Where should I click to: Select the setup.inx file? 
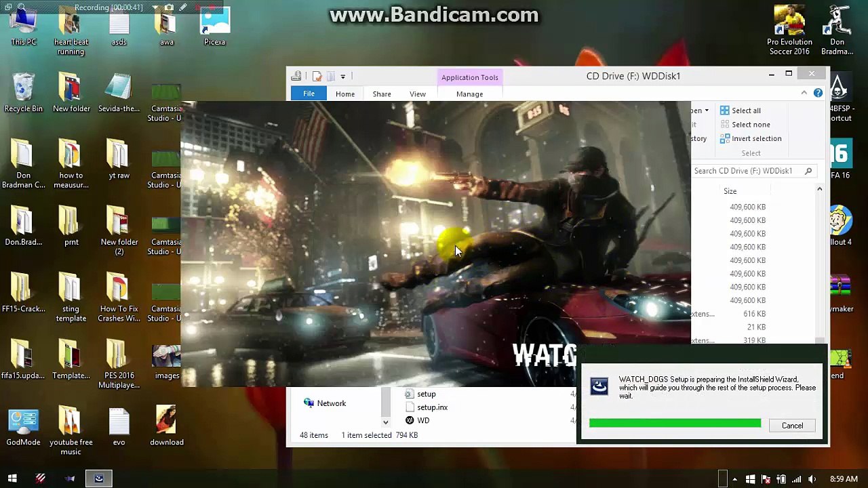point(425,407)
